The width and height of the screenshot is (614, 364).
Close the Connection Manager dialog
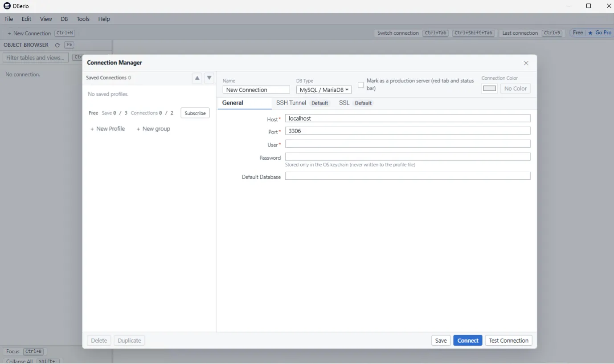coord(526,63)
